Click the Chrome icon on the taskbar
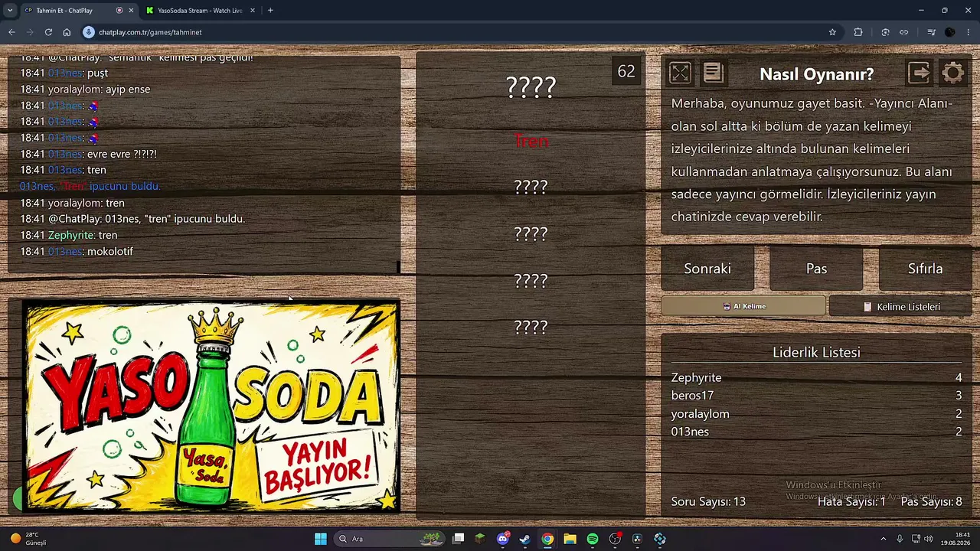 (547, 539)
